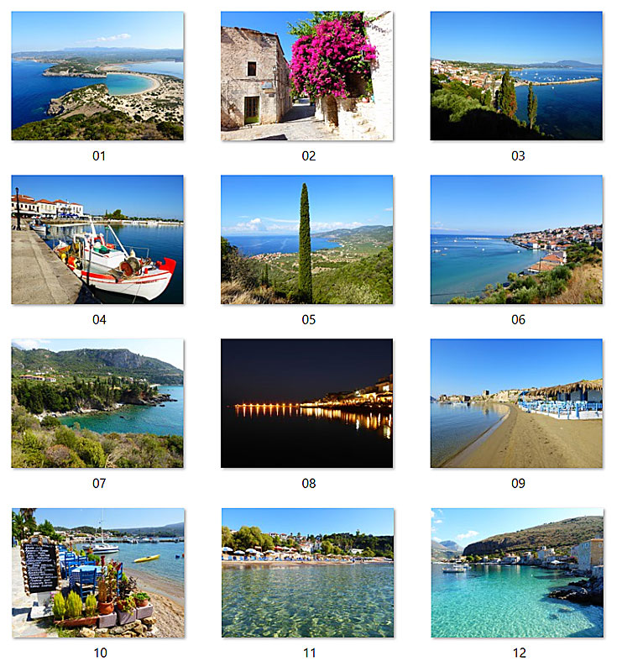Select the sandy beach with thatched huts photo

[x=516, y=403]
